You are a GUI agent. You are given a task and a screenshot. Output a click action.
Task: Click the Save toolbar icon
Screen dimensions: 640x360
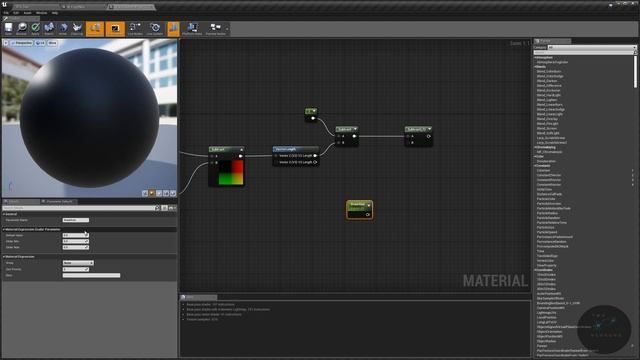tap(8, 29)
